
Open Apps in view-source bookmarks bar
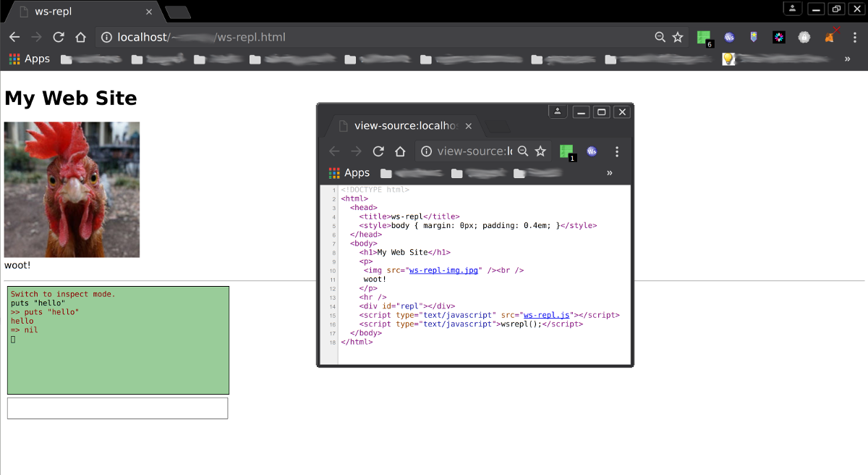pyautogui.click(x=349, y=173)
